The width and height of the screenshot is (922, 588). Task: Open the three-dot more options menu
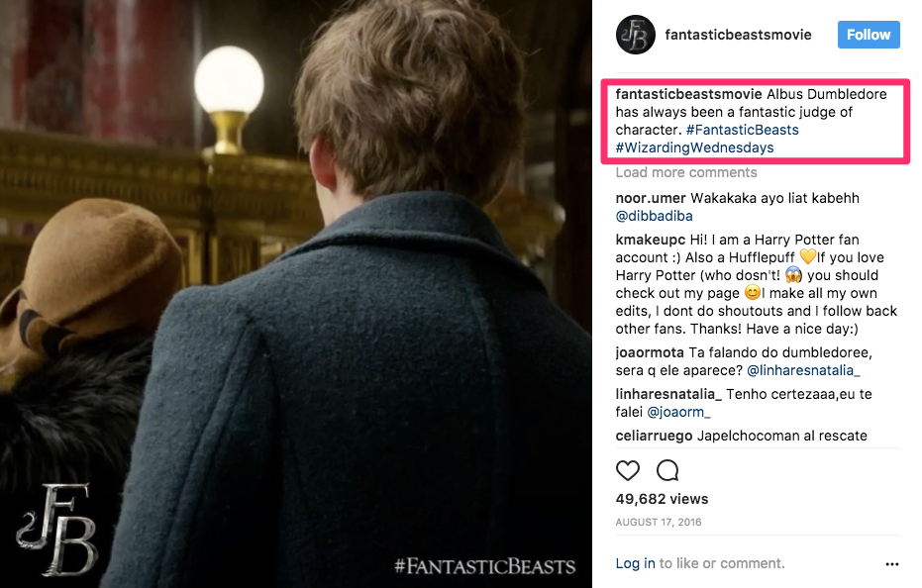tap(892, 564)
